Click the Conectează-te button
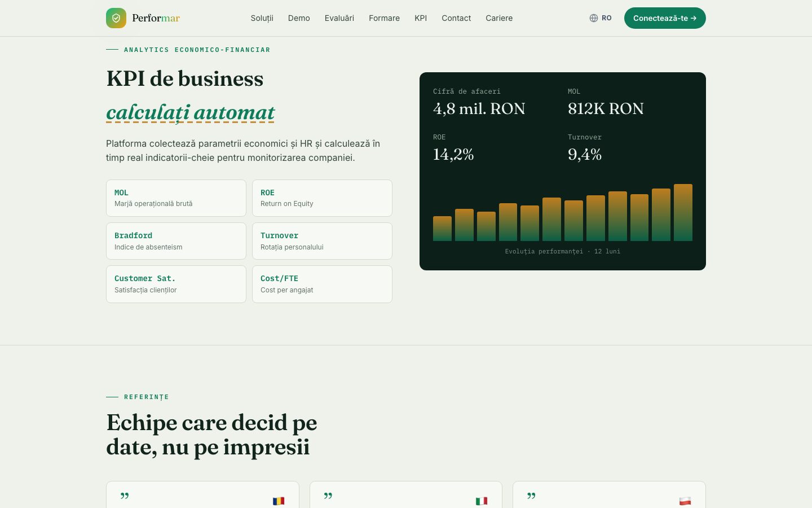 click(665, 18)
